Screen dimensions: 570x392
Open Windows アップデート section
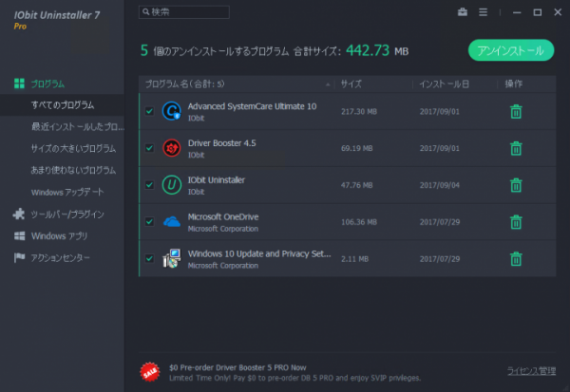(x=67, y=192)
